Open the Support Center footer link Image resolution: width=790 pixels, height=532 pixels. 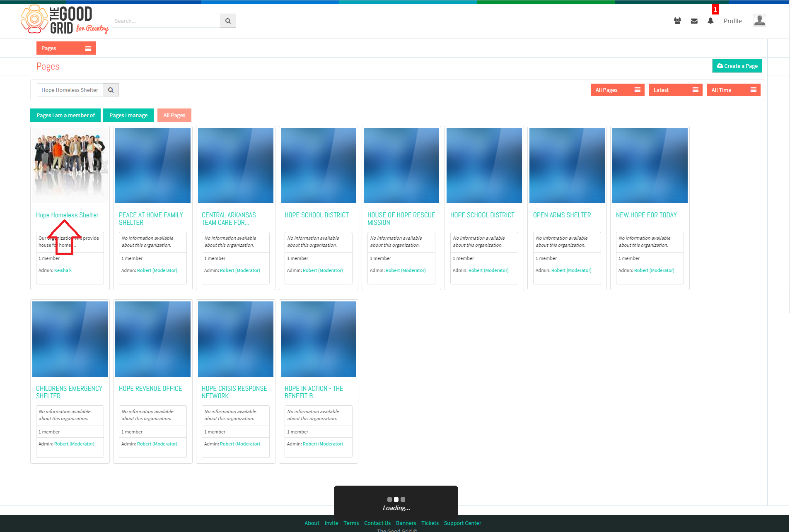coord(463,523)
